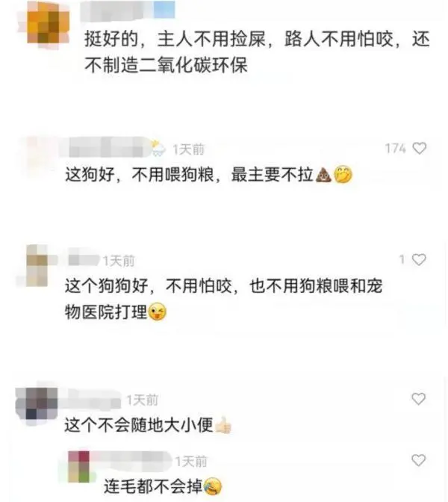Like the comment with 174 likes
This screenshot has width=448, height=502.
(419, 148)
